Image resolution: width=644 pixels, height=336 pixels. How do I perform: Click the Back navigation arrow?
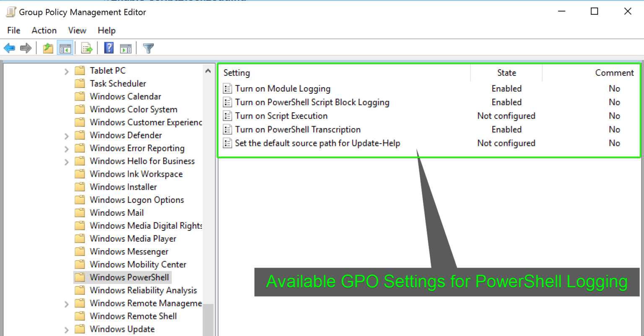(x=9, y=47)
